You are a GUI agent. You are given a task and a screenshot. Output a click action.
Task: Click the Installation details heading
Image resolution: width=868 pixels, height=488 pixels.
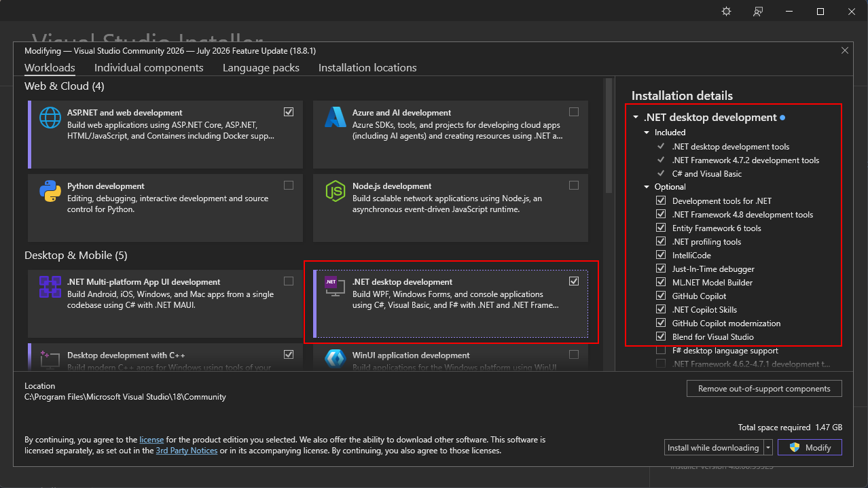pyautogui.click(x=682, y=96)
